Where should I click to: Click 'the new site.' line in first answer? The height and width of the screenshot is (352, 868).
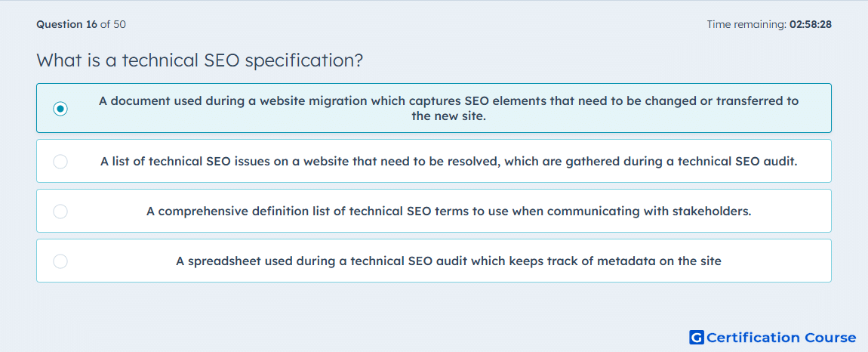[x=449, y=117]
